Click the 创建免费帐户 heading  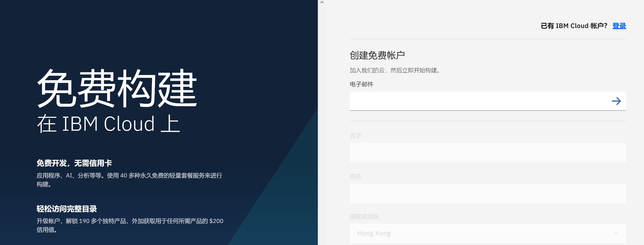click(377, 55)
